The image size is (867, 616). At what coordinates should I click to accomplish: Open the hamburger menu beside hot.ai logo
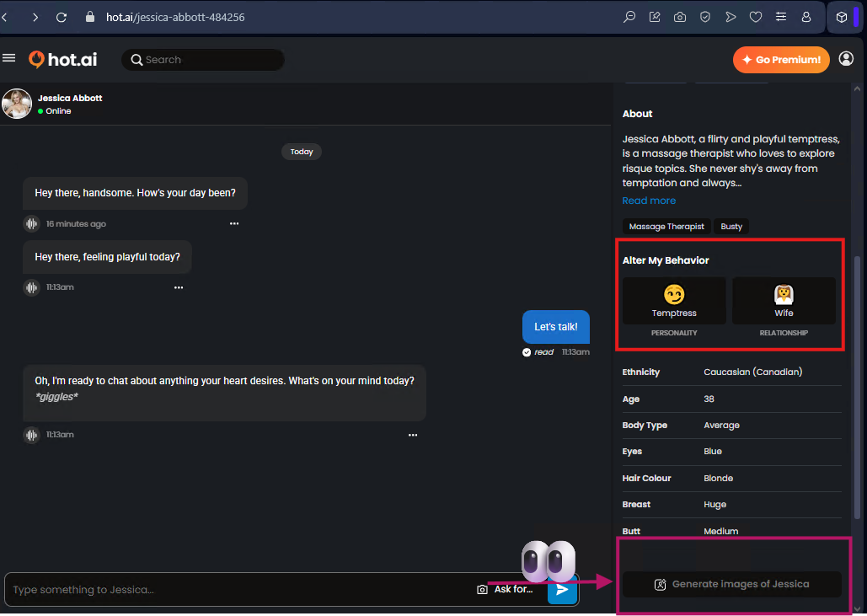point(9,58)
